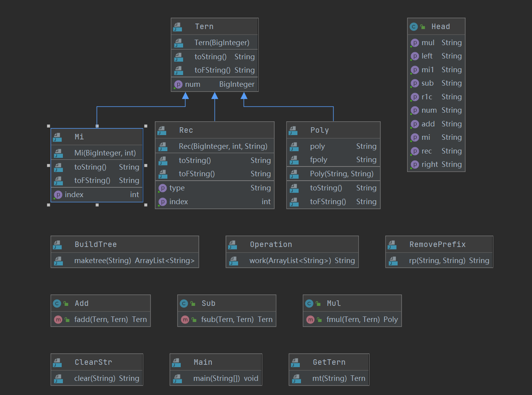Screen dimensions: 532x395
Task: Click the rec property icon in Head
Action: (415, 151)
